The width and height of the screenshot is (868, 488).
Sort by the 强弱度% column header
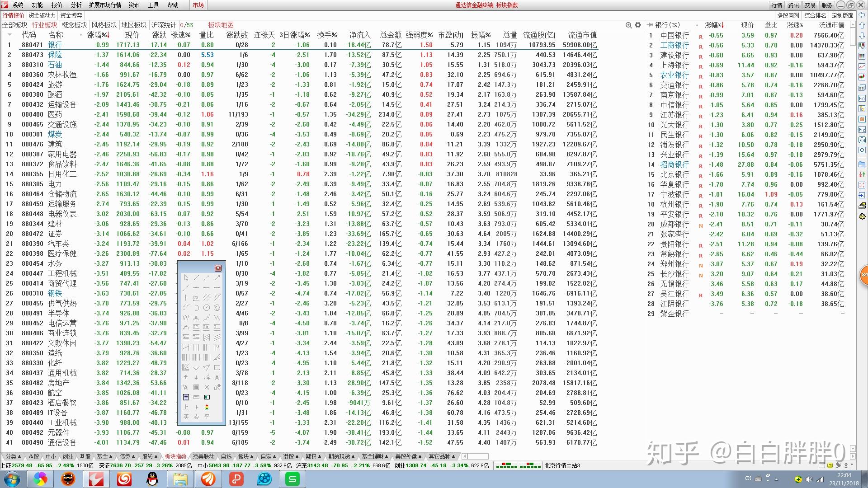click(419, 35)
